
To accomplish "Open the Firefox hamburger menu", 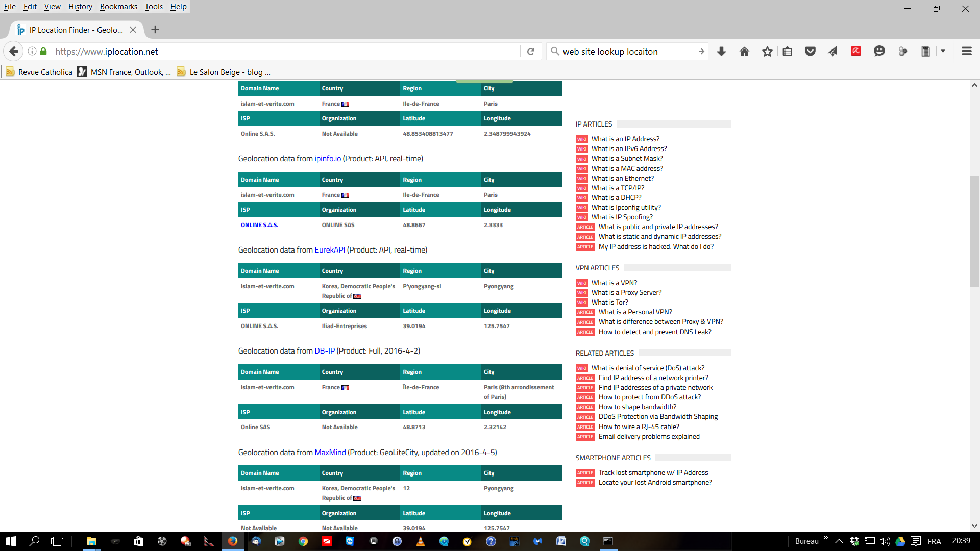I will (966, 51).
